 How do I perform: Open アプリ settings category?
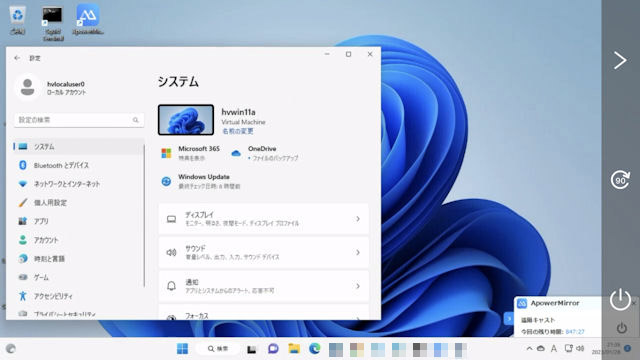78,221
